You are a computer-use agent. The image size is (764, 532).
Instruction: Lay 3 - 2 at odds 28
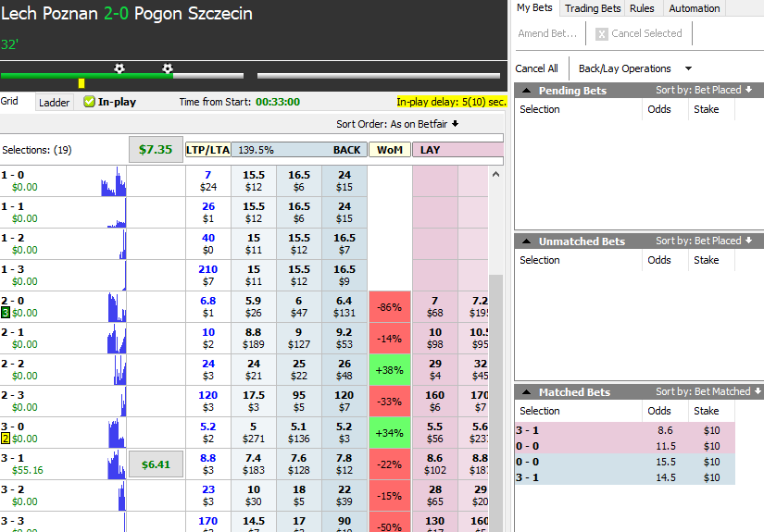click(435, 496)
